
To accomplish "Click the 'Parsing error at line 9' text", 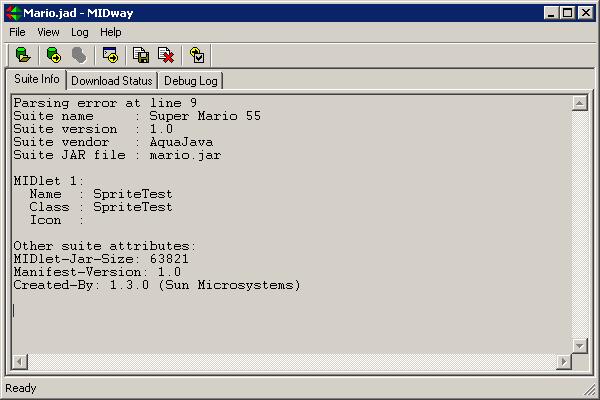I will coord(105,103).
